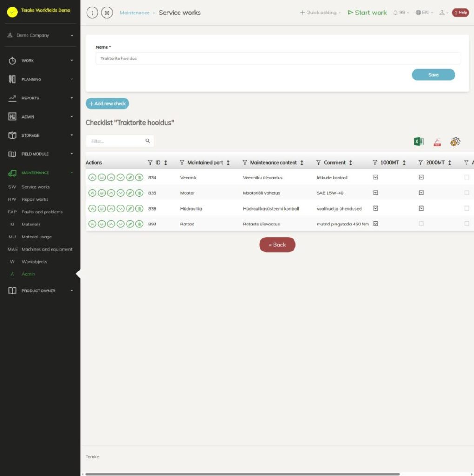Send the Mootor row to the bottom

point(102,193)
